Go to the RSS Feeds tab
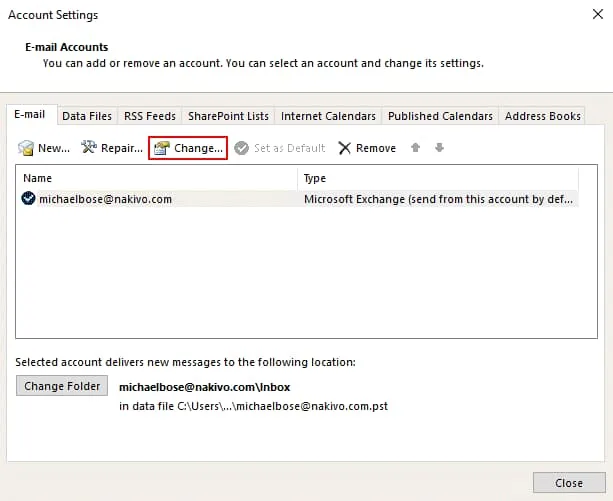 [x=149, y=116]
